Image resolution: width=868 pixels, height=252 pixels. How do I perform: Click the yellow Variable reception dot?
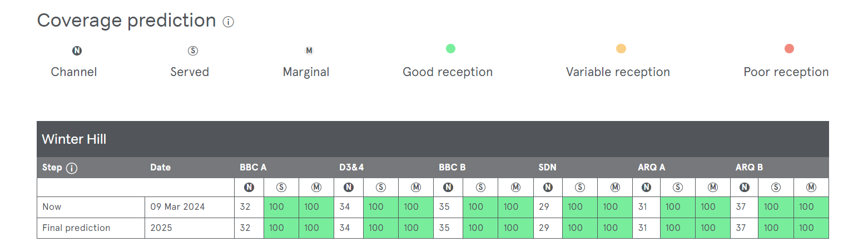tap(621, 49)
